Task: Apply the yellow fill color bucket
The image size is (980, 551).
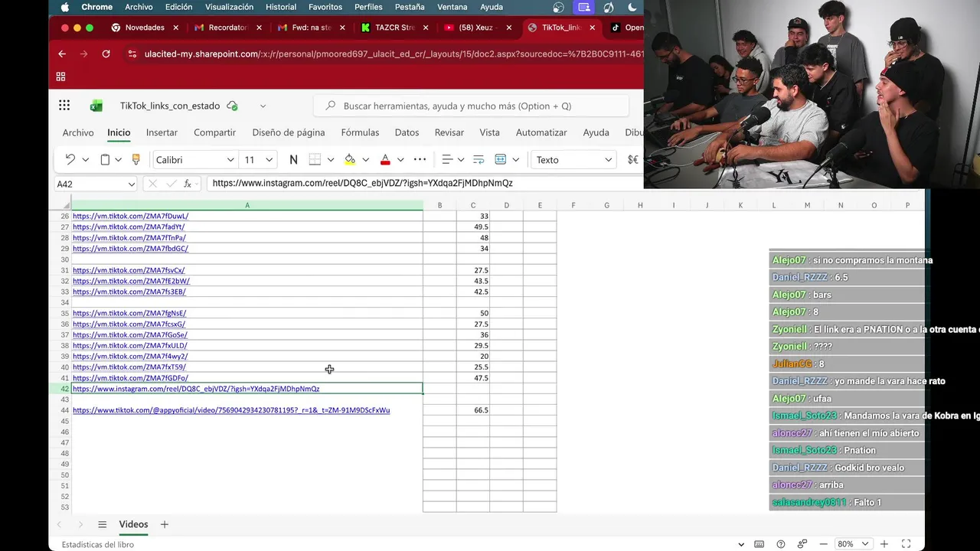Action: 350,159
